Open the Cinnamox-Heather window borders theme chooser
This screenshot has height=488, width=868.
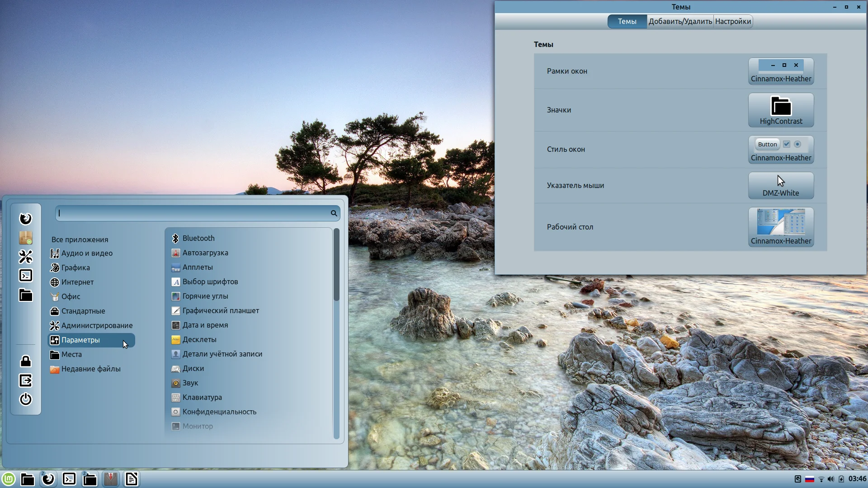(781, 71)
